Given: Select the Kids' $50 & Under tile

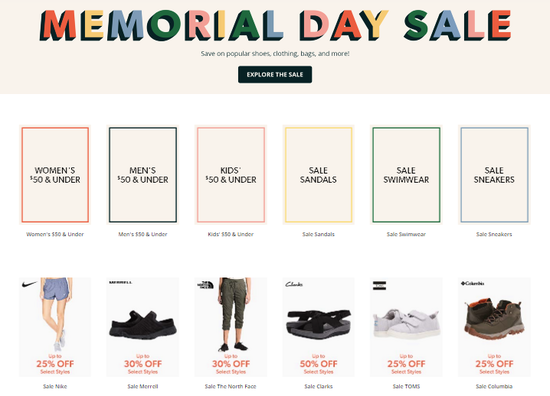Looking at the screenshot, I should 231,175.
